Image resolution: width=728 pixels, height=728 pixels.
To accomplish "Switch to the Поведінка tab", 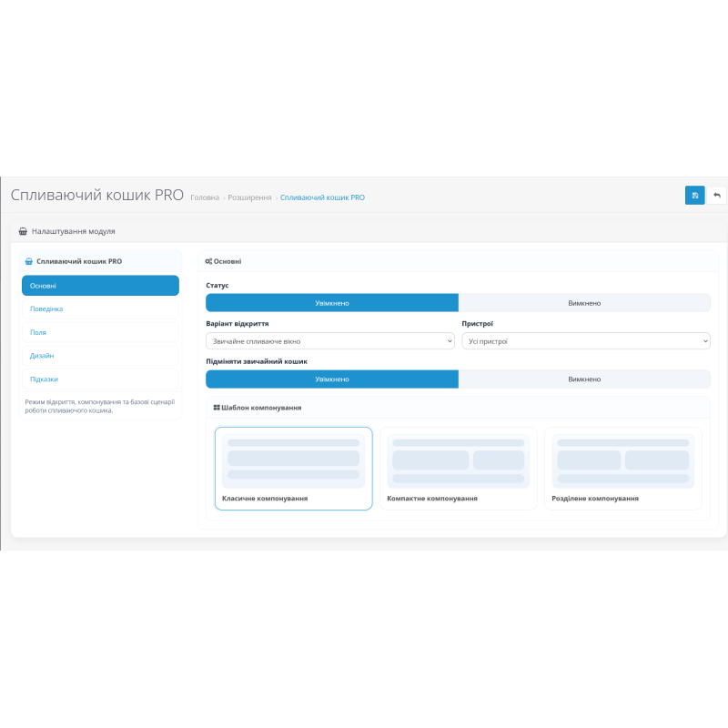I will coord(100,308).
